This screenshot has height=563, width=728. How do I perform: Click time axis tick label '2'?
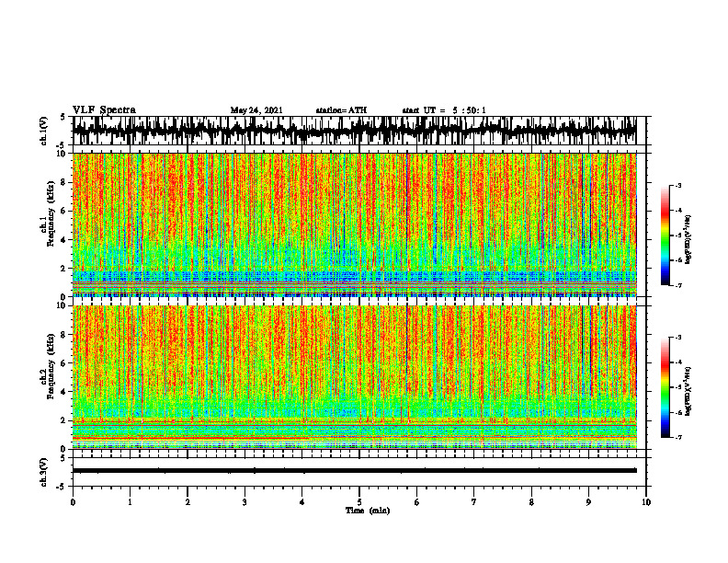click(188, 502)
